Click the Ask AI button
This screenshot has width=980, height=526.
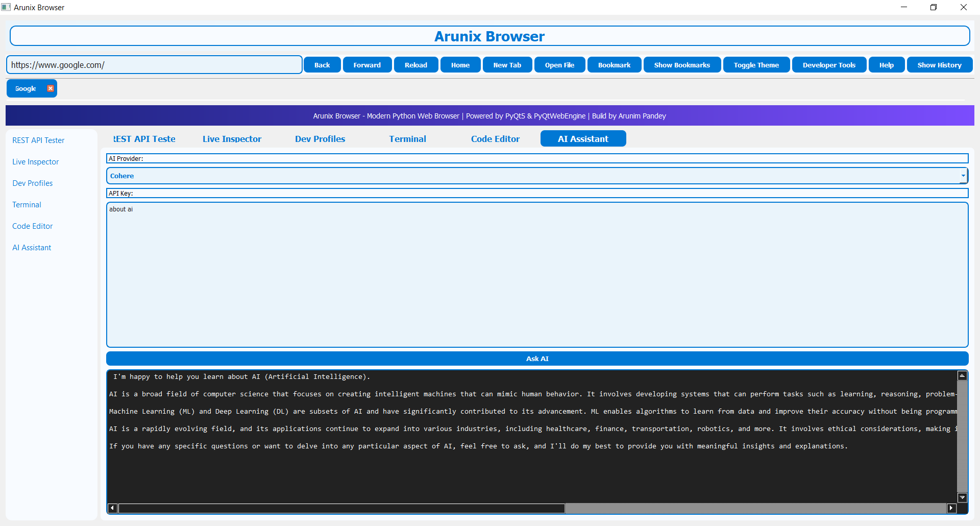[537, 358]
